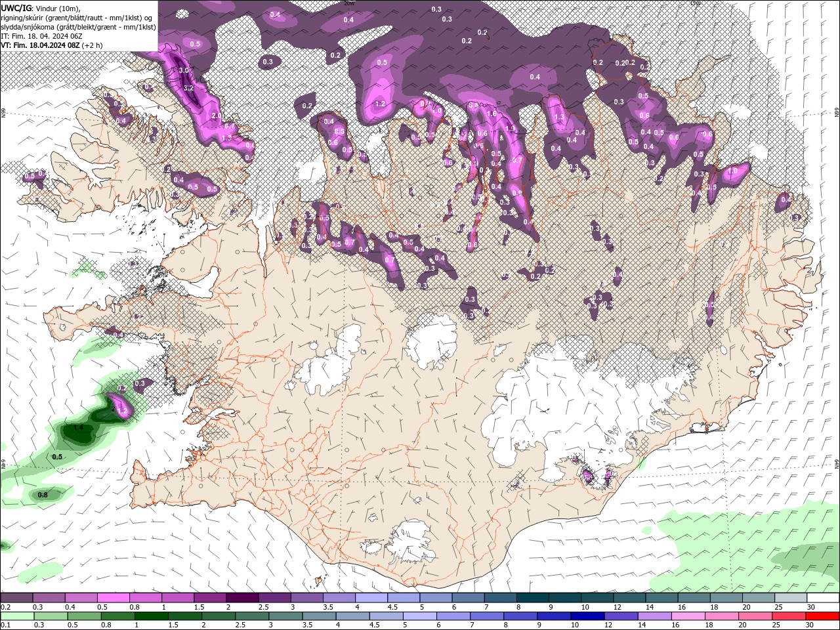Click the 3.2 snowfall value on the map
840x630 pixels.
pyautogui.click(x=188, y=88)
